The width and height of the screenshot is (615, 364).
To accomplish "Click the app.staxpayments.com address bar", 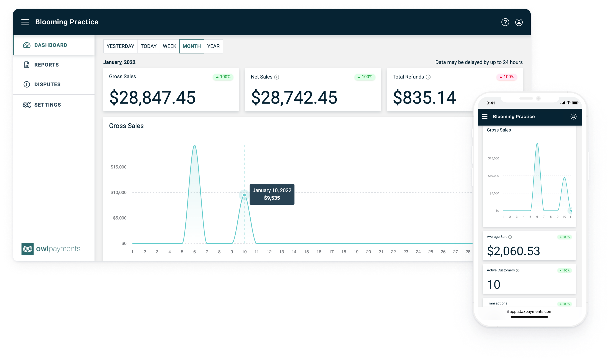I will pos(529,312).
